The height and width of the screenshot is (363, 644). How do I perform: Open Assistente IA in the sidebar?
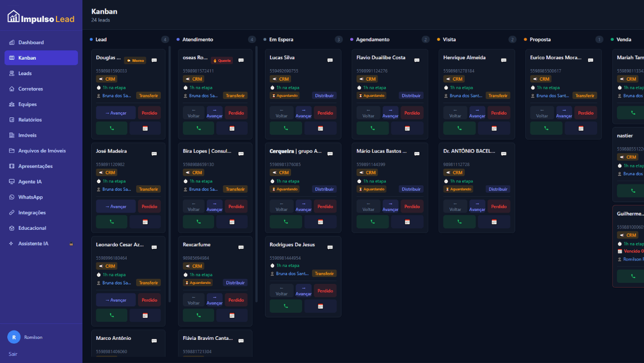41,244
